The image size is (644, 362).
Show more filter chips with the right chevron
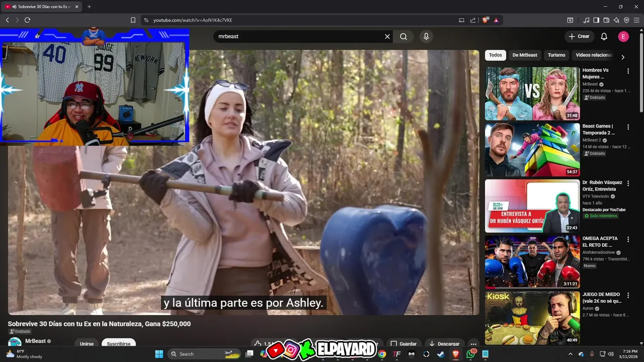[x=623, y=57]
